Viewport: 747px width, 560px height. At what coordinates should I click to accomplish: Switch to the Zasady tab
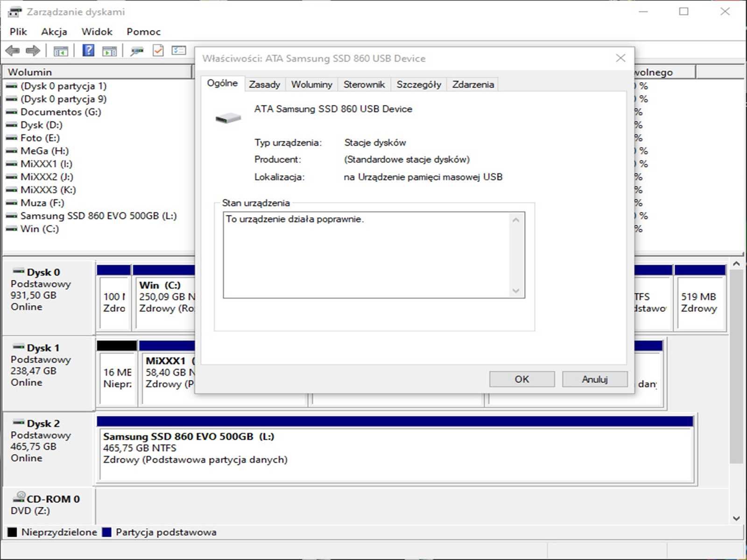(264, 84)
